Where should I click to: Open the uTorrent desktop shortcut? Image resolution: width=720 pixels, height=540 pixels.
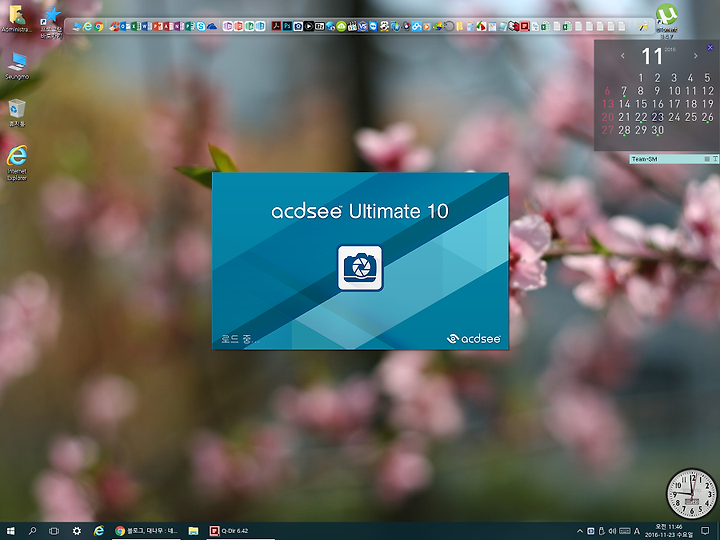(666, 19)
